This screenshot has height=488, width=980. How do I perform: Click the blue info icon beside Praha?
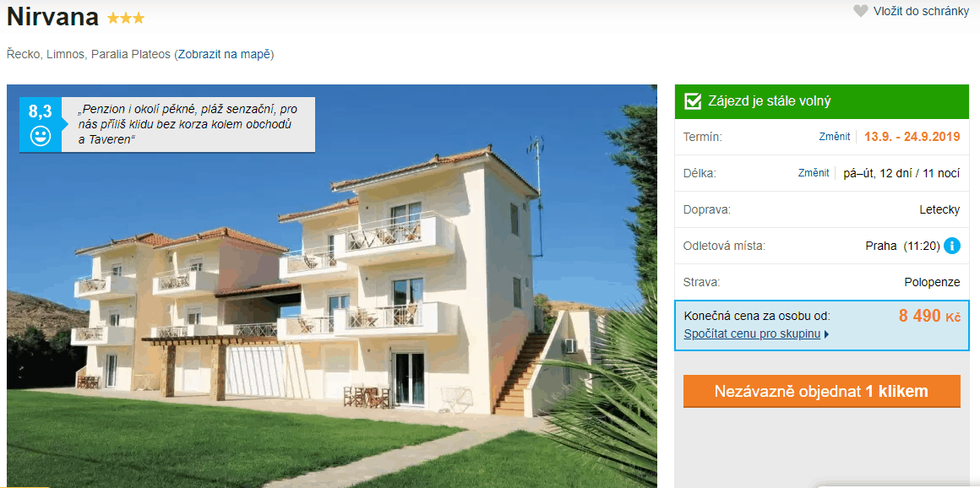(x=952, y=246)
